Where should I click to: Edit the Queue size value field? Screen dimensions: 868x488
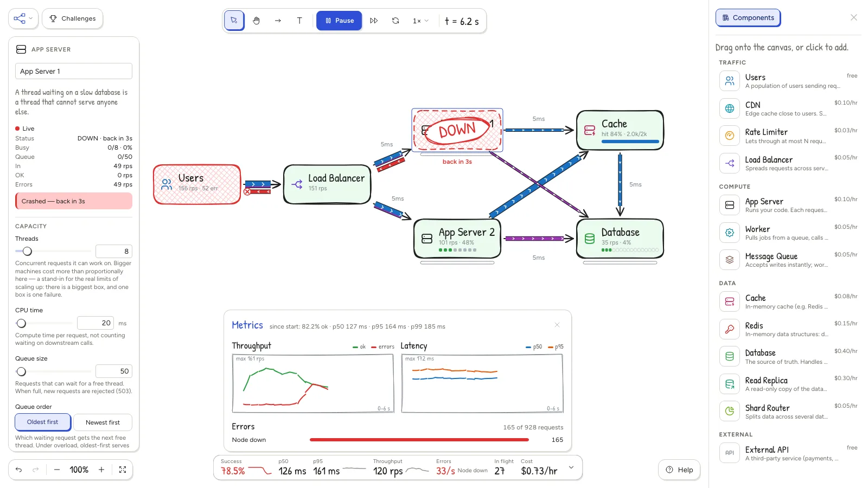tap(114, 371)
